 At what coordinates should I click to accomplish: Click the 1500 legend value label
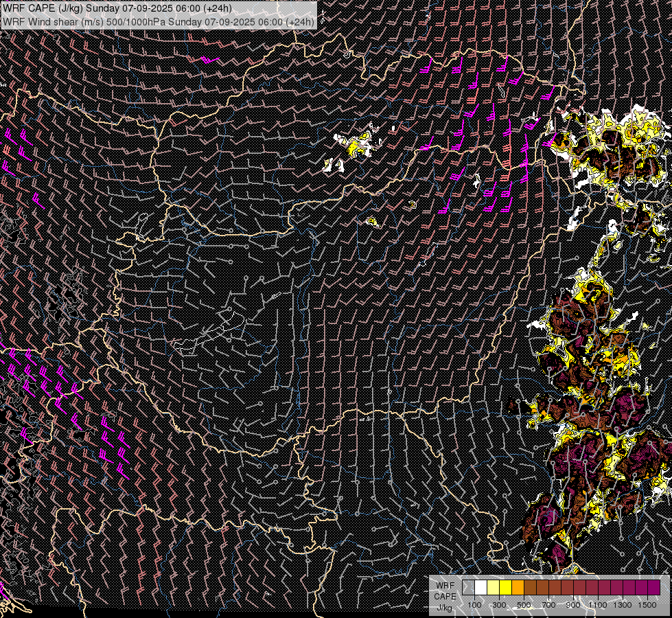click(647, 605)
